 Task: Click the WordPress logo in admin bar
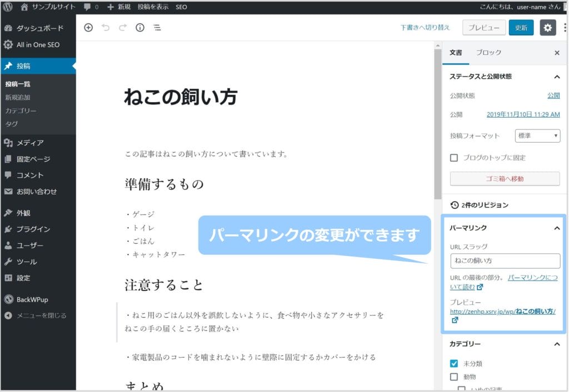click(8, 7)
